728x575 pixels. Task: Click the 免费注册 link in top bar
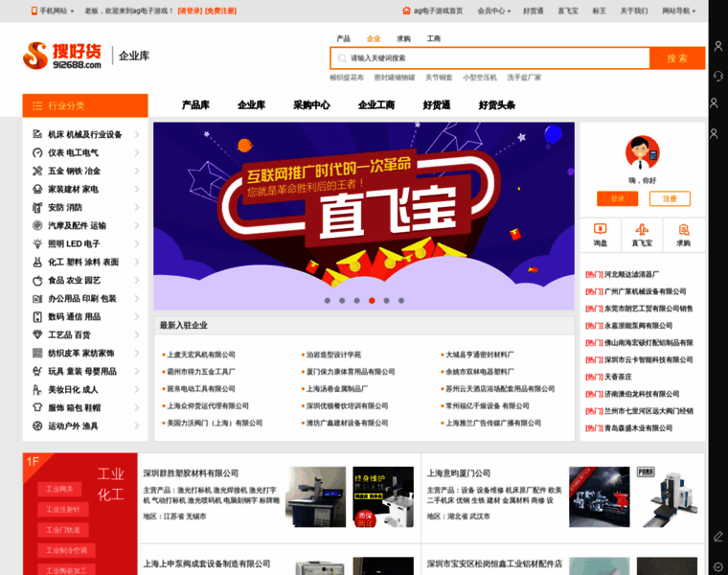click(220, 11)
